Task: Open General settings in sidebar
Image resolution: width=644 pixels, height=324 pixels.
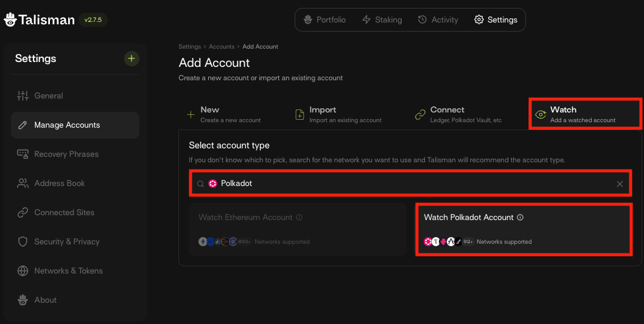Action: (x=75, y=96)
